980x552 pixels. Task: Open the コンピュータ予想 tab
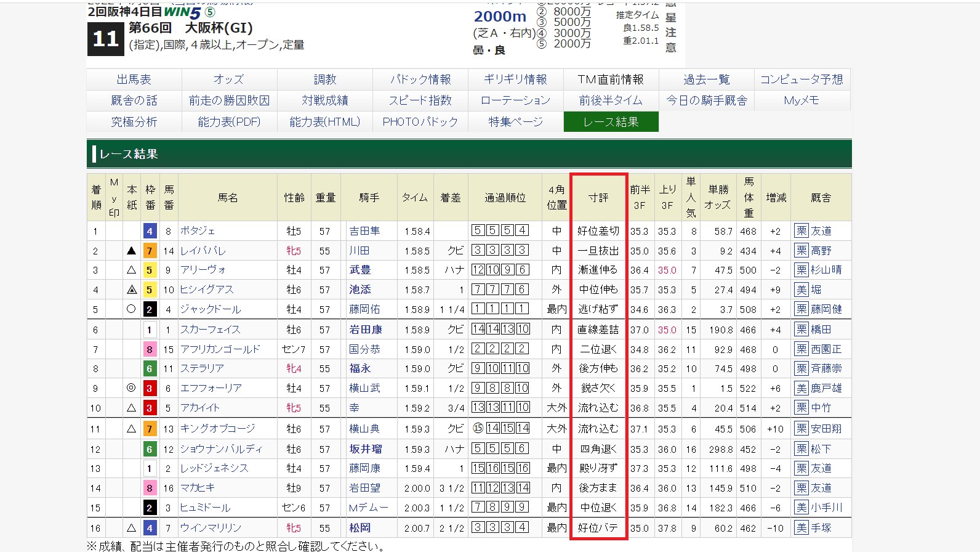click(802, 79)
